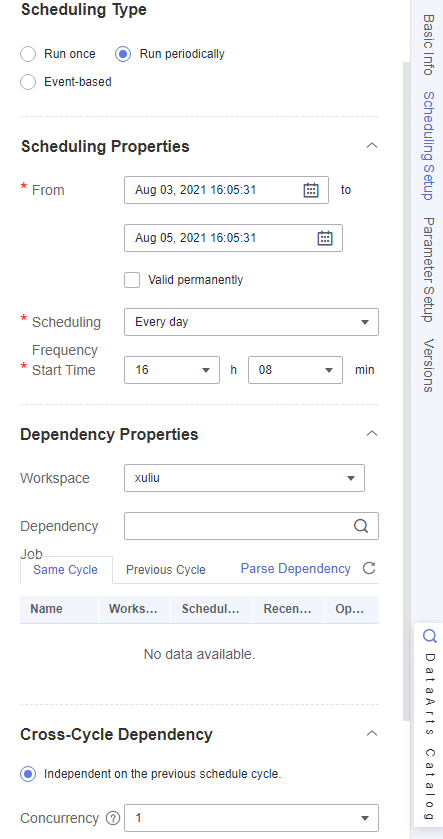Open the Workspace xuliu dropdown
The height and width of the screenshot is (839, 443).
[245, 478]
